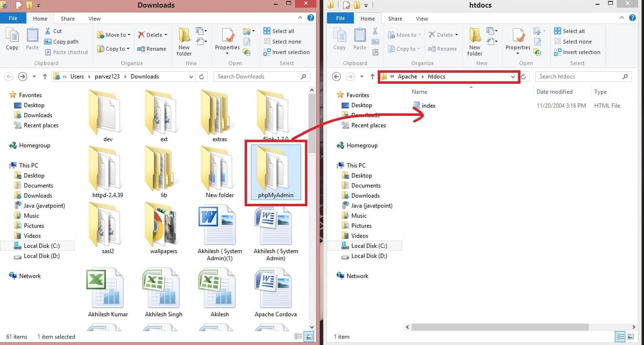
Task: Click the Forward arrow in the Downloads window
Action: tap(23, 77)
